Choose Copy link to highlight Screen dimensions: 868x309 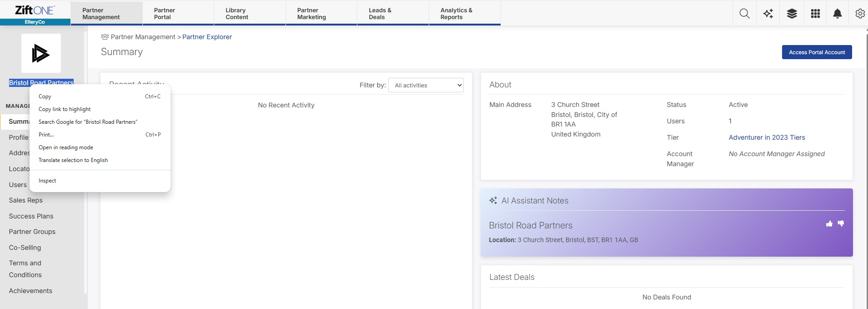point(100,109)
